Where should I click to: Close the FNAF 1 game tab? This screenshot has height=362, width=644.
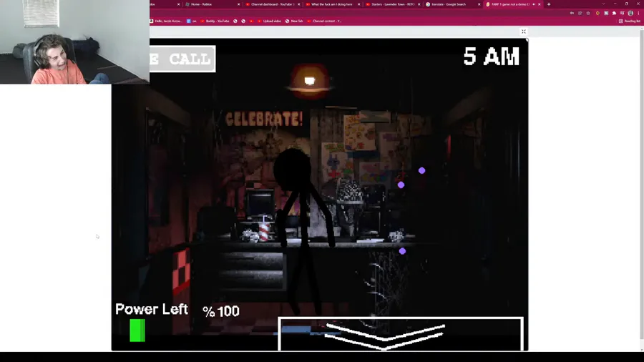tap(540, 4)
